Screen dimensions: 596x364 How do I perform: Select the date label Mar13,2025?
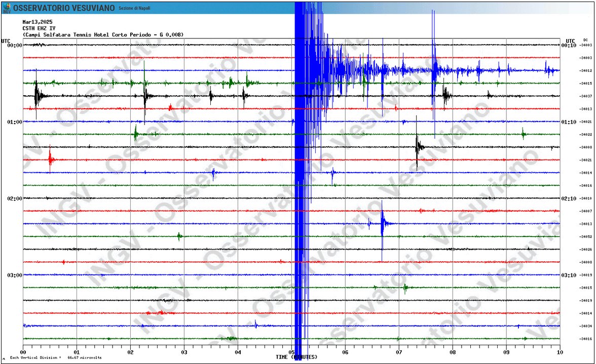pyautogui.click(x=38, y=22)
